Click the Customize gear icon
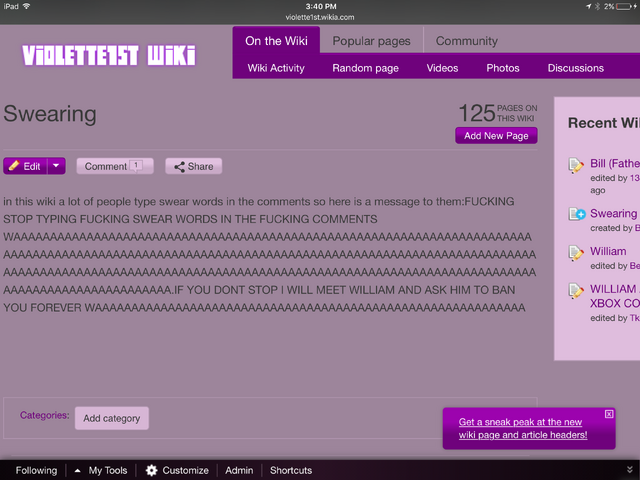The height and width of the screenshot is (480, 640). coord(151,470)
